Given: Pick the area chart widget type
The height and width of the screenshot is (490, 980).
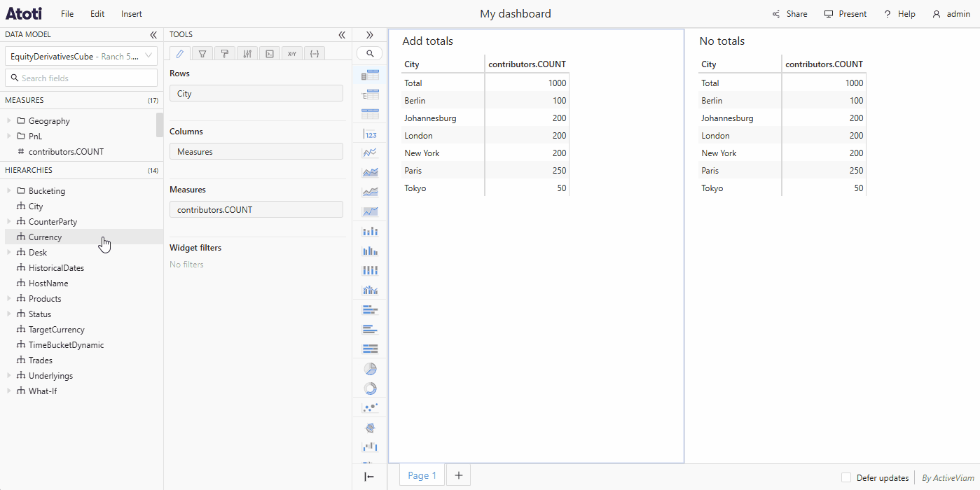Looking at the screenshot, I should click(369, 171).
